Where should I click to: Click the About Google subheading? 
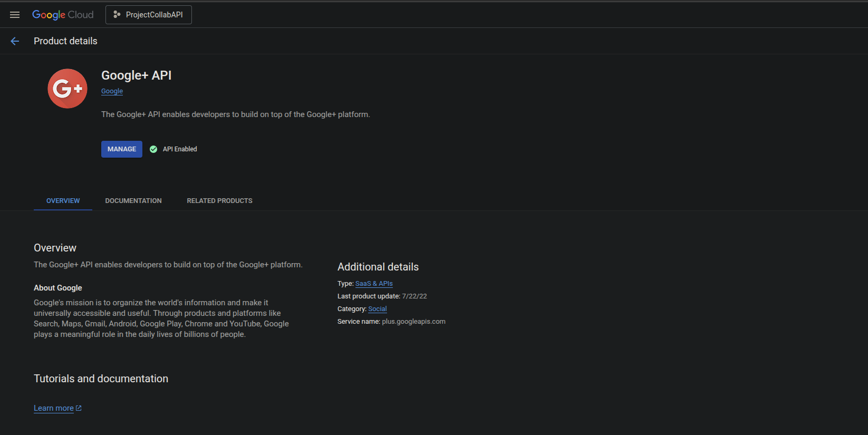click(58, 288)
